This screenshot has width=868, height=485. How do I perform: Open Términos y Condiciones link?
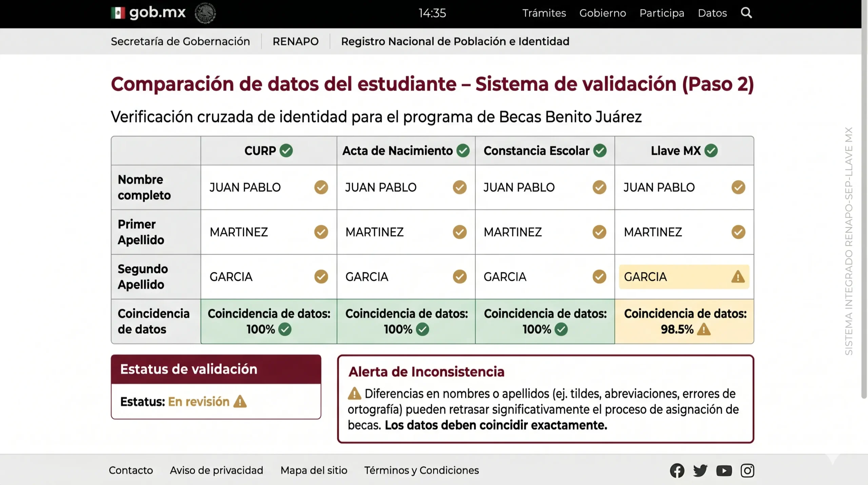tap(421, 470)
